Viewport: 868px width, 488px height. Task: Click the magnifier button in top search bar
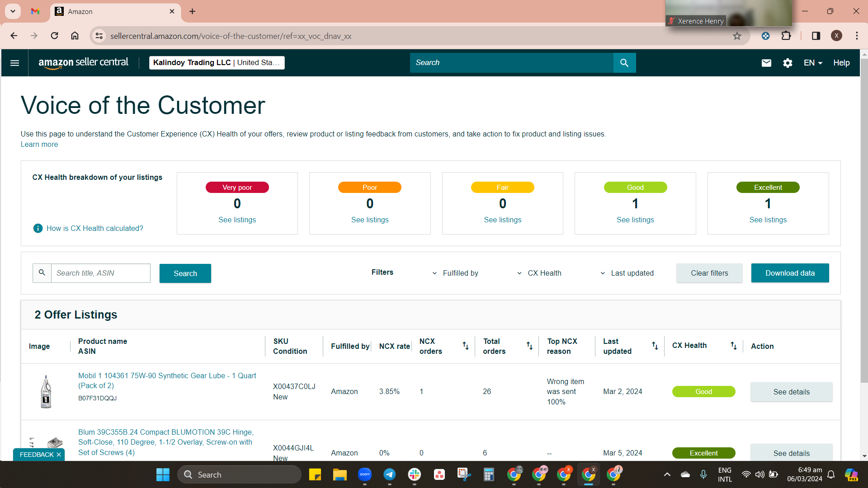[x=624, y=63]
